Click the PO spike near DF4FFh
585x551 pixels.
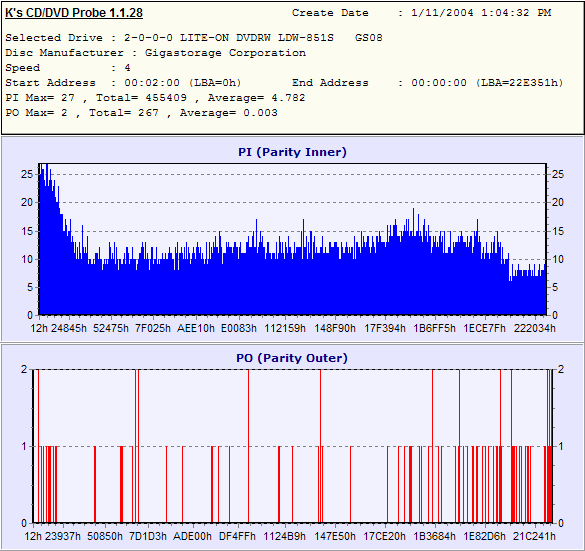click(x=248, y=446)
